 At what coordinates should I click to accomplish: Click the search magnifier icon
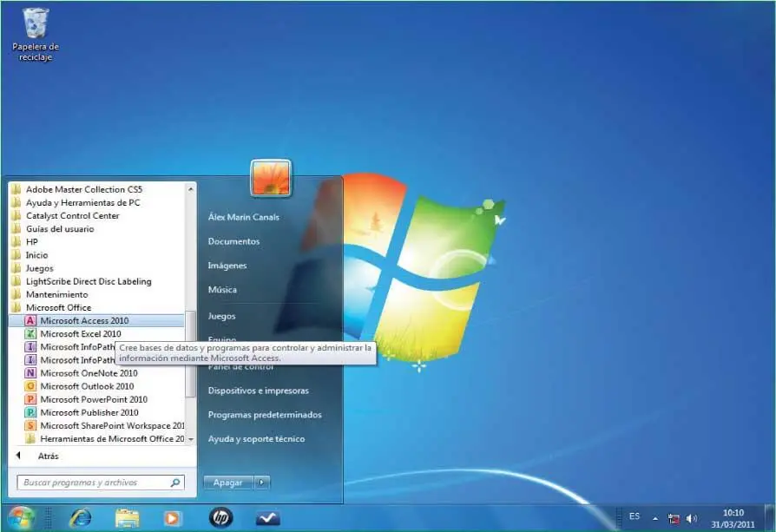point(175,482)
